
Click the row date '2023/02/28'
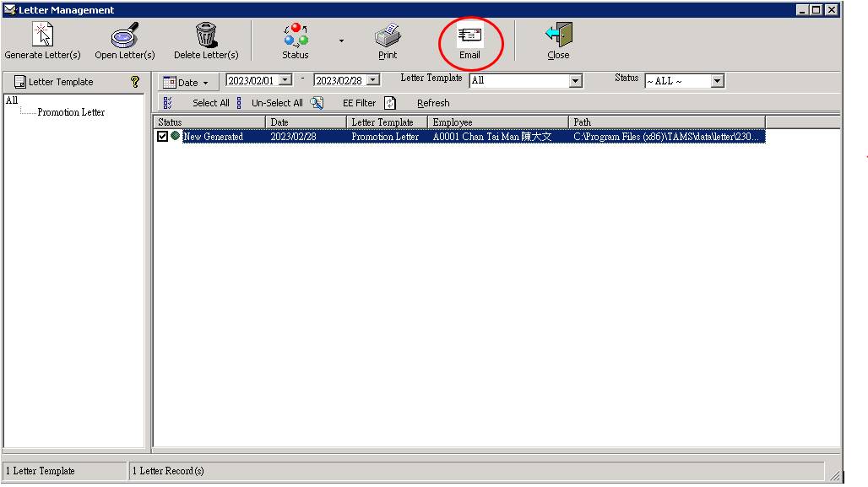[x=293, y=137]
